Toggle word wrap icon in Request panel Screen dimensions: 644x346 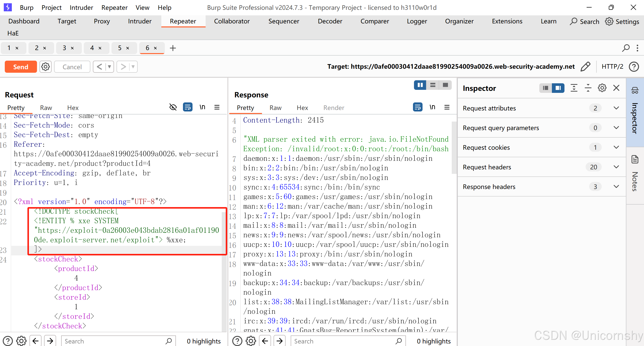pyautogui.click(x=187, y=107)
